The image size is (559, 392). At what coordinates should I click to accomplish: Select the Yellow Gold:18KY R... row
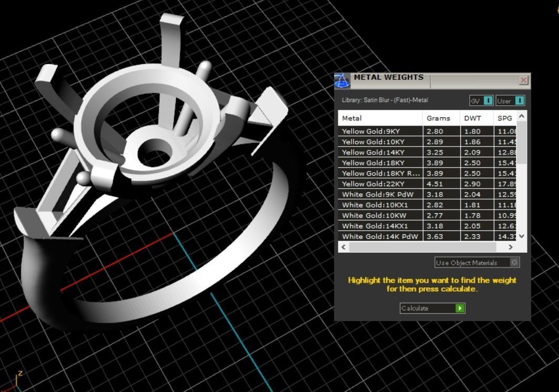pos(427,173)
